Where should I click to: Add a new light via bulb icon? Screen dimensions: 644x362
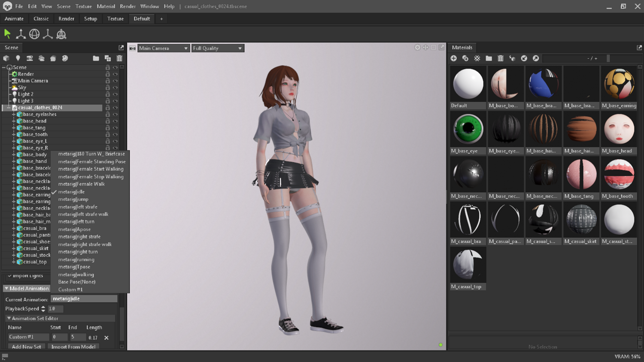tap(18, 58)
